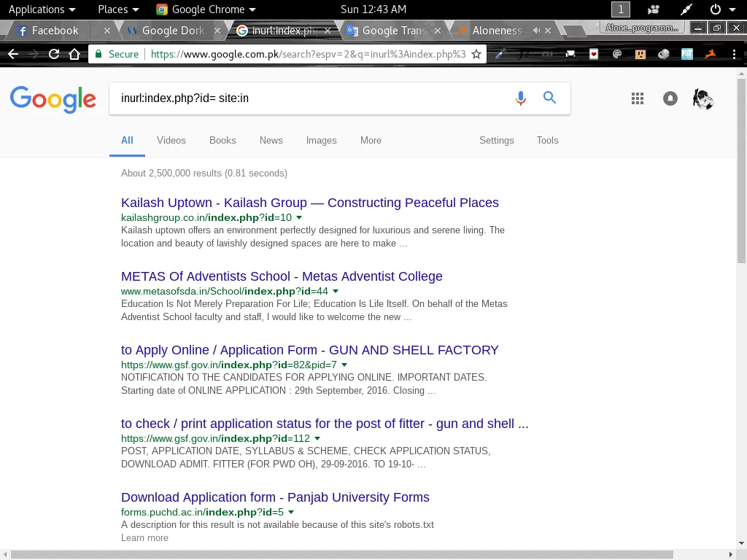Screen dimensions: 747x560
Task: Open the browser home page icon
Action: click(x=74, y=54)
